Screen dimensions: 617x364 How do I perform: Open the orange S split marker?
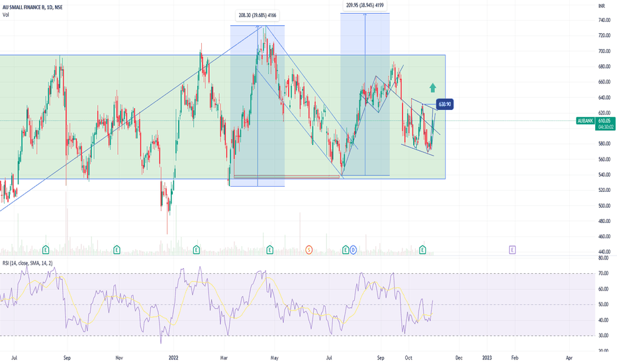point(309,250)
